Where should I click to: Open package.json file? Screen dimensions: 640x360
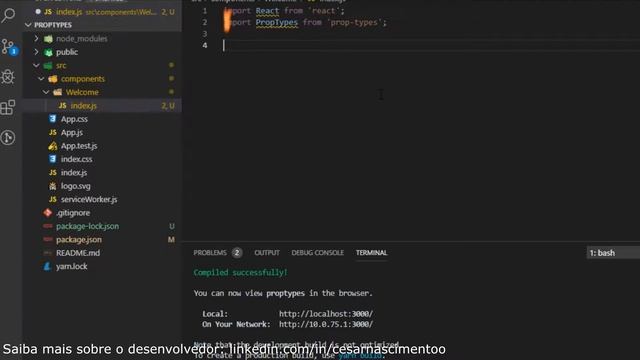[79, 240]
